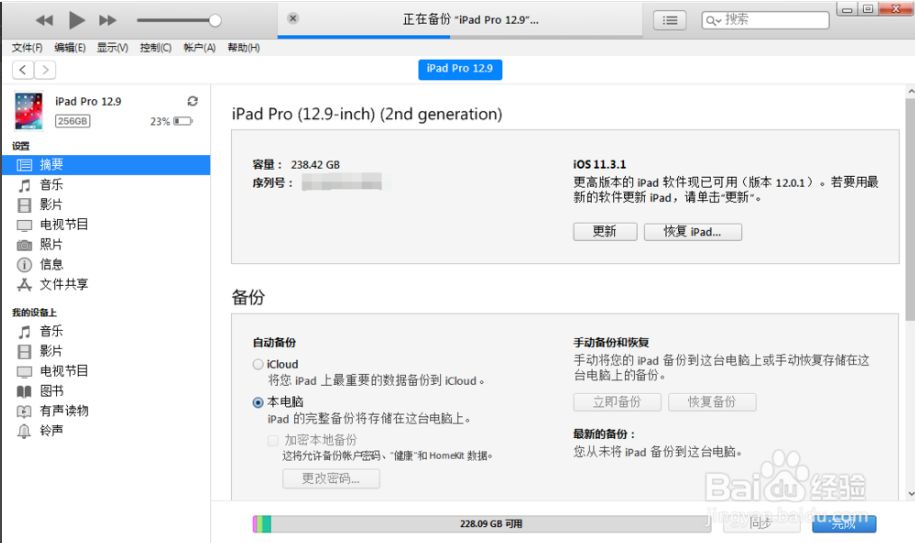The image size is (915, 543).
Task: Open the search field magnifier dropdown
Action: click(714, 20)
